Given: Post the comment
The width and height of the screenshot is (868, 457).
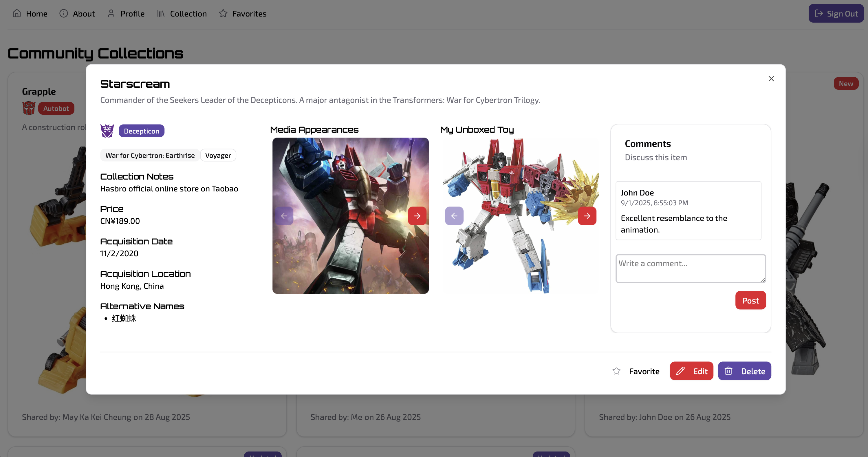Looking at the screenshot, I should coord(750,300).
